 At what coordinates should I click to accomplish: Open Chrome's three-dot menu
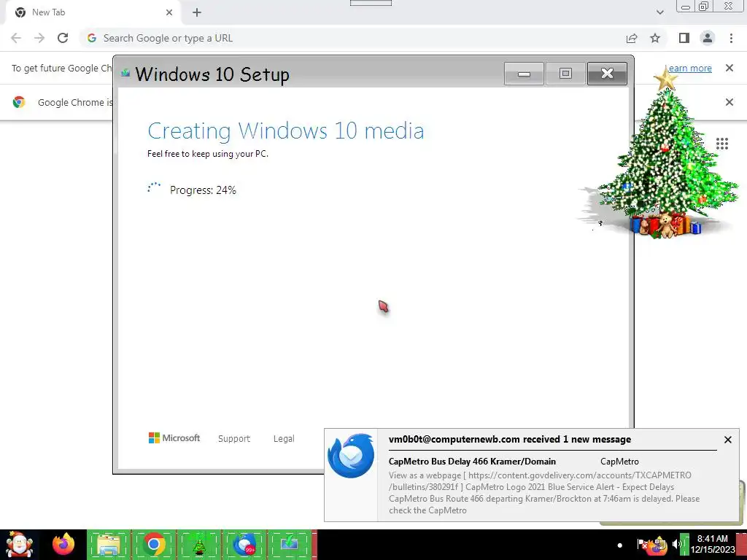pos(731,38)
